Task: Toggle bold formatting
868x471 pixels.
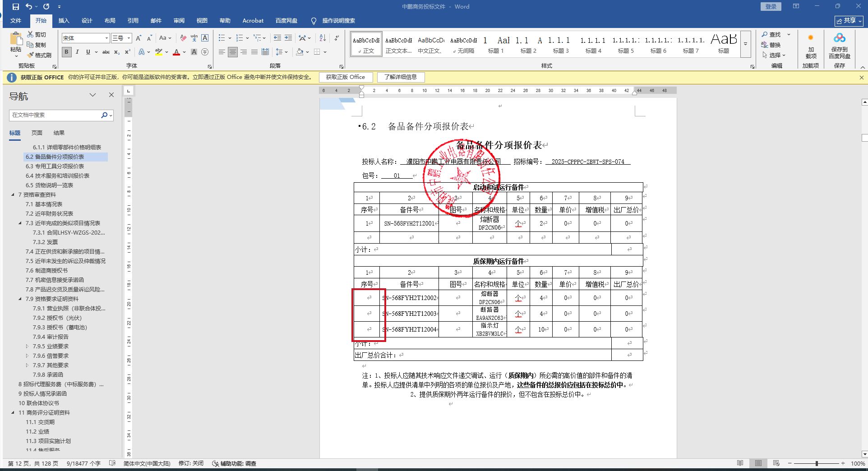Action: click(x=66, y=52)
